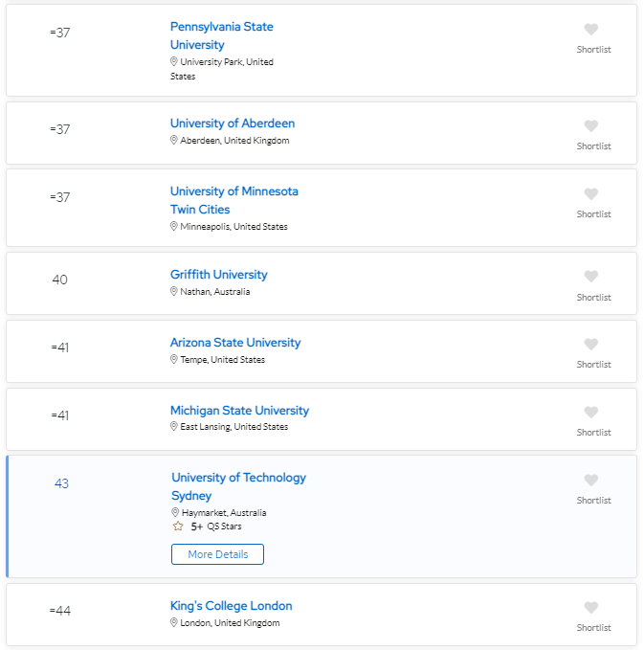
Task: Click King's College London heart icon
Action: click(591, 607)
